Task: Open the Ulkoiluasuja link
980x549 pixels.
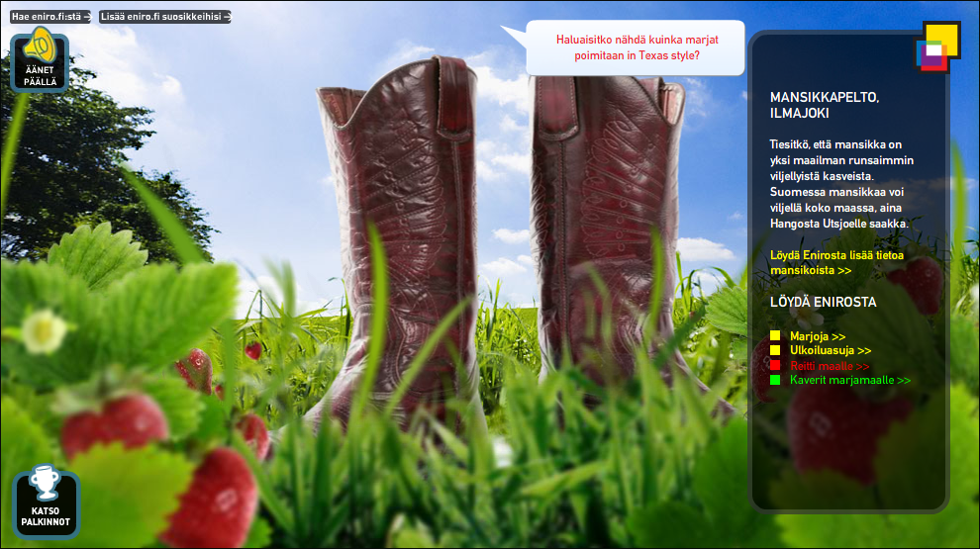Action: (x=830, y=351)
